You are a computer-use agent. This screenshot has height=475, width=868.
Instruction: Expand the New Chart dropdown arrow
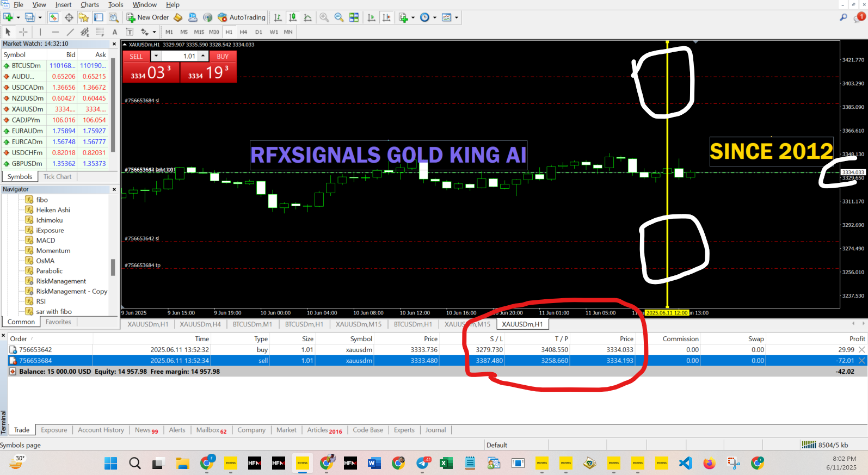coord(18,17)
